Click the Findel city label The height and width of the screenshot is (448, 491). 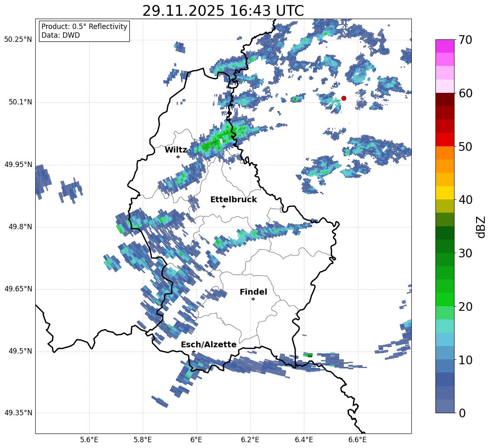(x=253, y=292)
